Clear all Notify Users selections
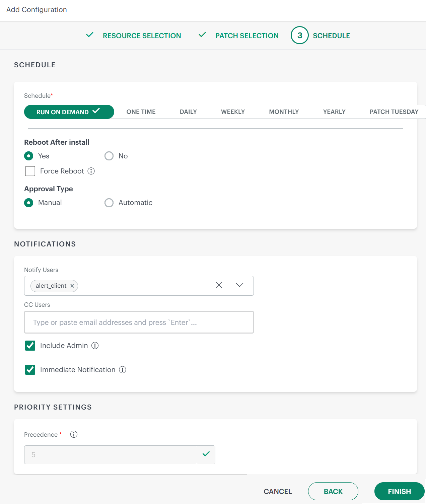Image resolution: width=426 pixels, height=504 pixels. pyautogui.click(x=219, y=285)
